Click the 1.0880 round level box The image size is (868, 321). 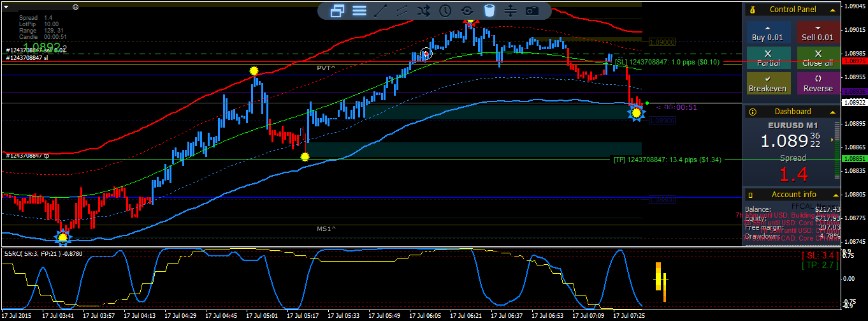tap(662, 200)
